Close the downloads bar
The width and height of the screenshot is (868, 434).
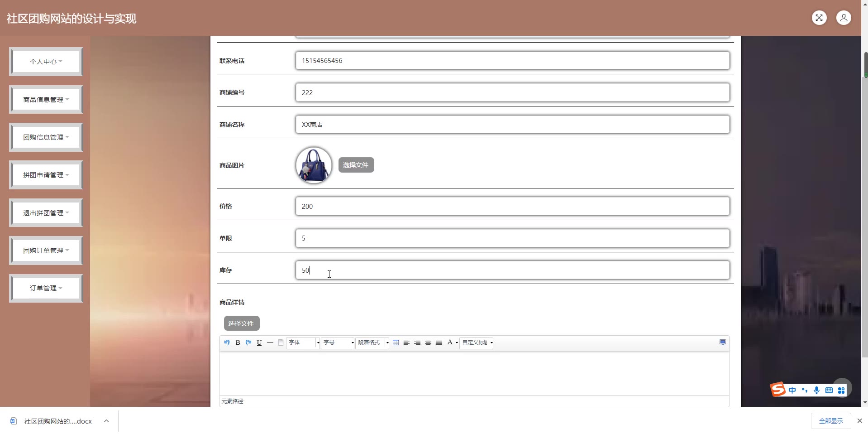tap(860, 421)
